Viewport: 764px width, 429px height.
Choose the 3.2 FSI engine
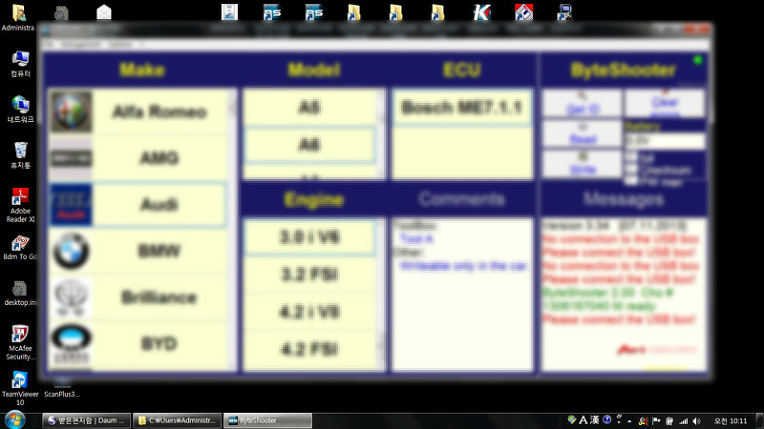point(309,274)
